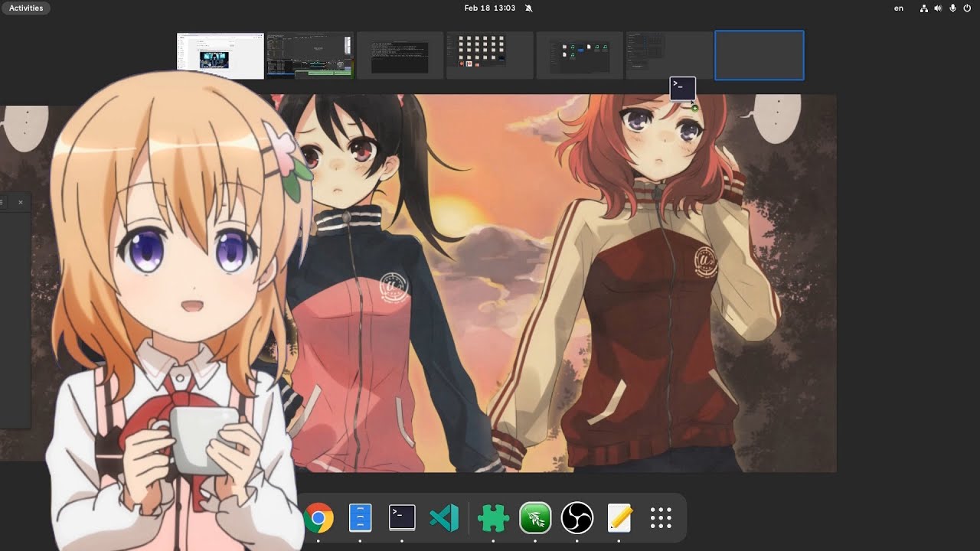The height and width of the screenshot is (551, 980).
Task: Open the 'en' keyboard layout menu
Action: point(899,8)
